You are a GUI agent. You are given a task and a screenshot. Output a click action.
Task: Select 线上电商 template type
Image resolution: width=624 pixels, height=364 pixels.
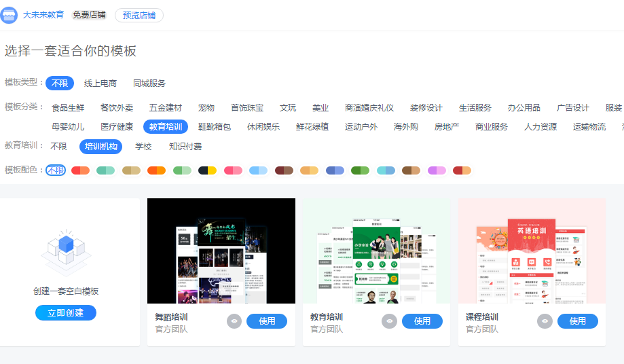(100, 83)
